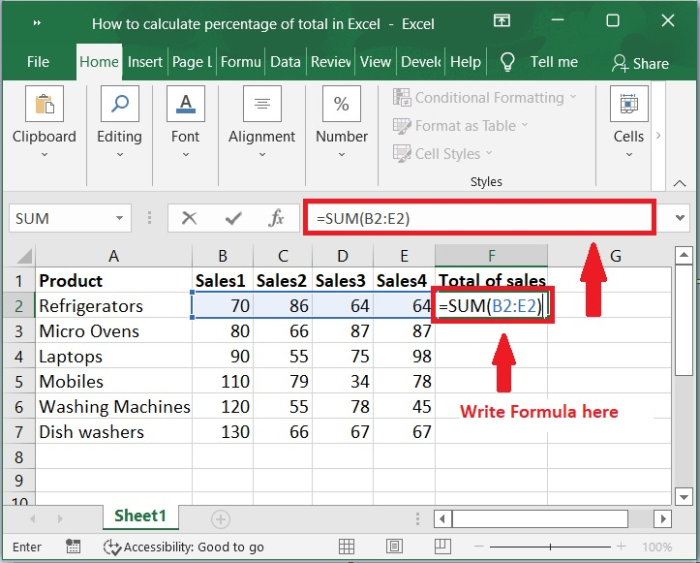Open the Formulas tab
700x563 pixels.
(x=241, y=62)
